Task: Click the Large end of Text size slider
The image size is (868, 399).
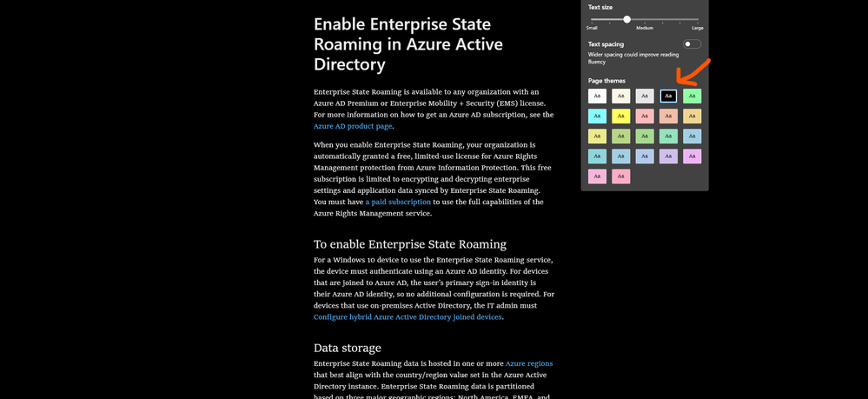Action: click(698, 28)
